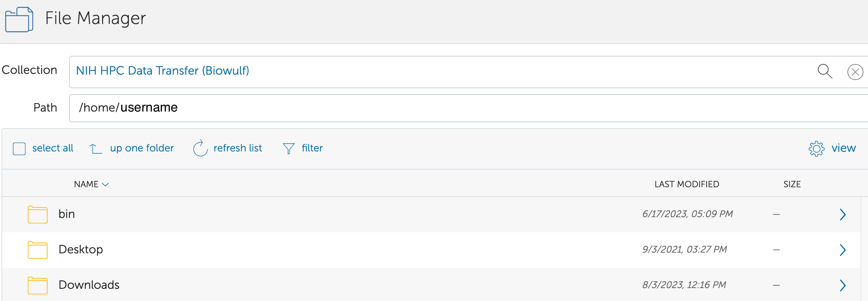The image size is (868, 301).
Task: Click the filter funnel icon
Action: click(288, 148)
